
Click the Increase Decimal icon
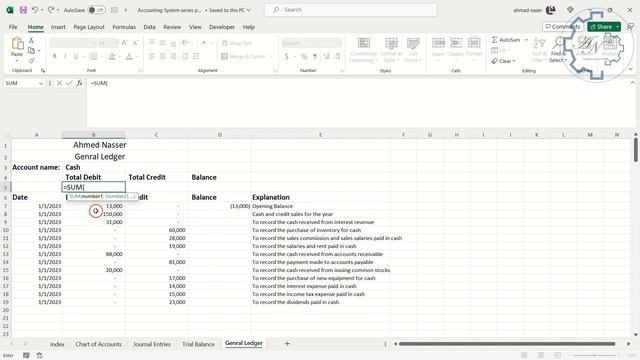coord(326,56)
